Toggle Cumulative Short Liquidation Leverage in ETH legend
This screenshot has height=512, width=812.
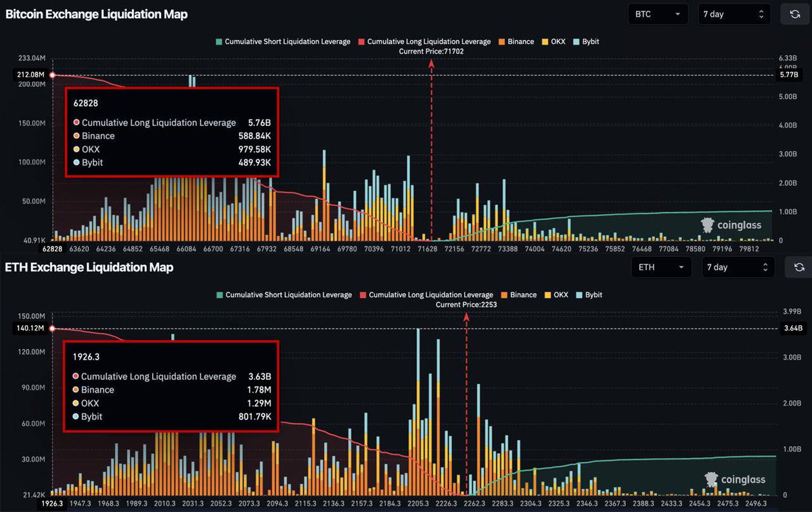[284, 295]
